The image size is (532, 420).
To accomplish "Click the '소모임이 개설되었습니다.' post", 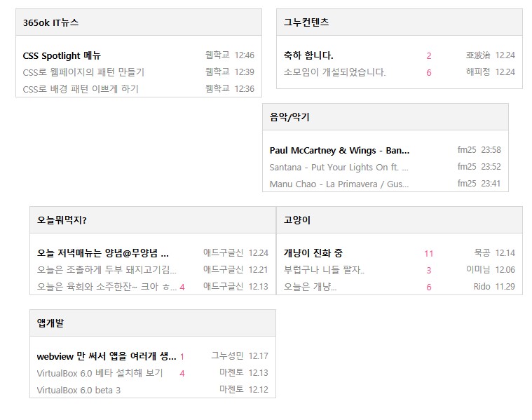I will (x=334, y=72).
